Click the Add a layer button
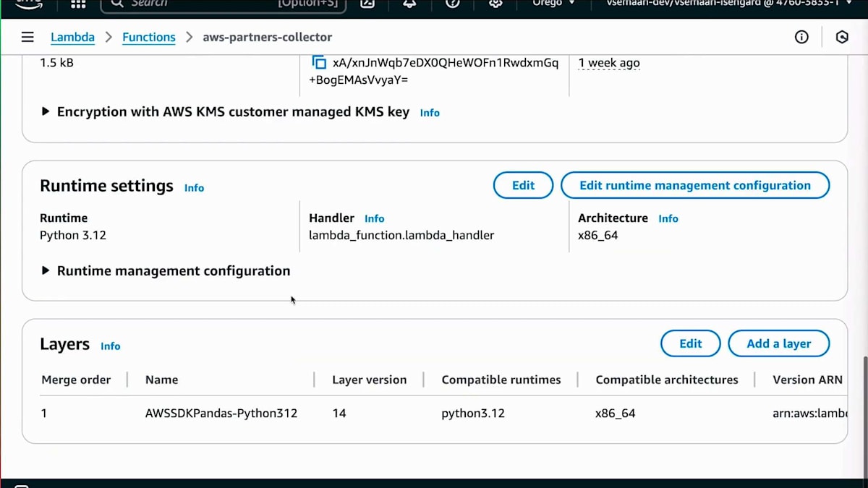868x488 pixels. coord(779,343)
